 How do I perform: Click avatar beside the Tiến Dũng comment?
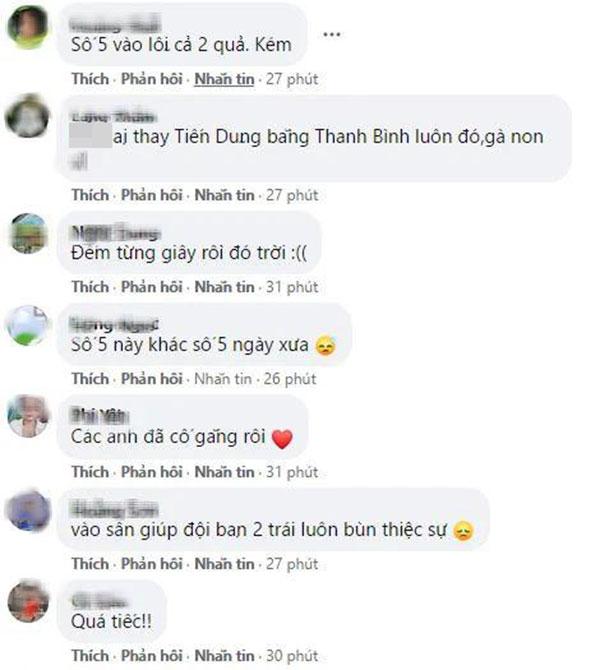pos(27,116)
